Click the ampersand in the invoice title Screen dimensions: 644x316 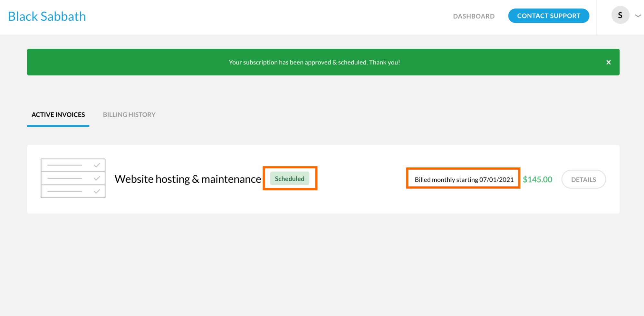[x=195, y=179]
